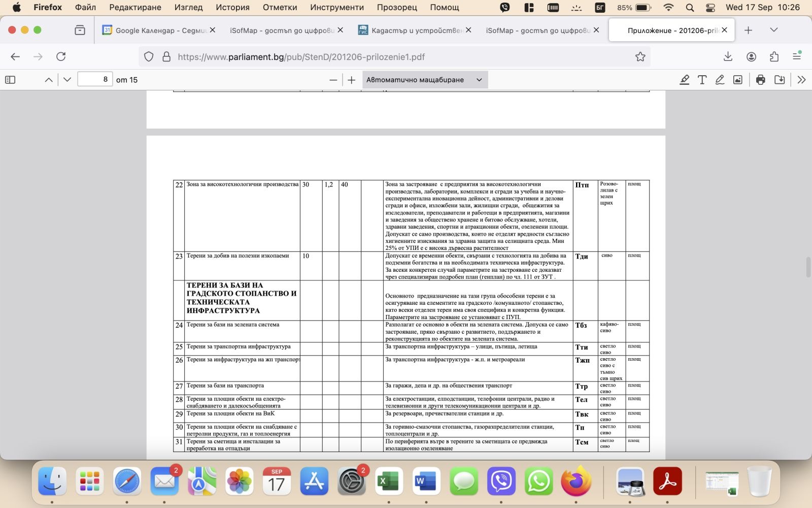Reload the current page
The width and height of the screenshot is (812, 508).
[61, 57]
